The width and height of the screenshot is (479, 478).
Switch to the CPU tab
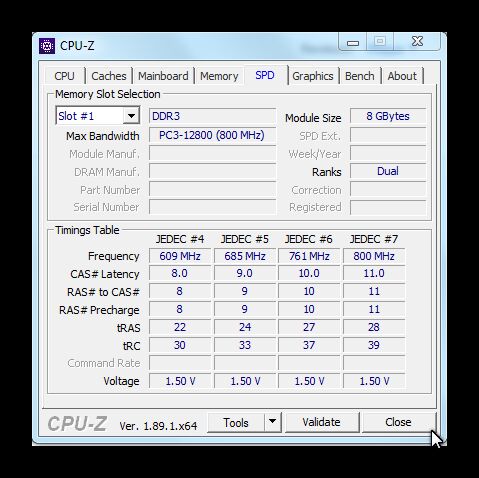point(64,76)
